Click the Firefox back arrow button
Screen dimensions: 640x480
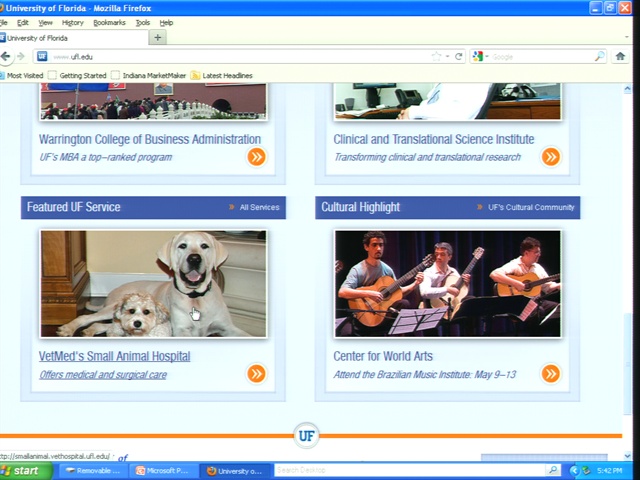[x=6, y=56]
